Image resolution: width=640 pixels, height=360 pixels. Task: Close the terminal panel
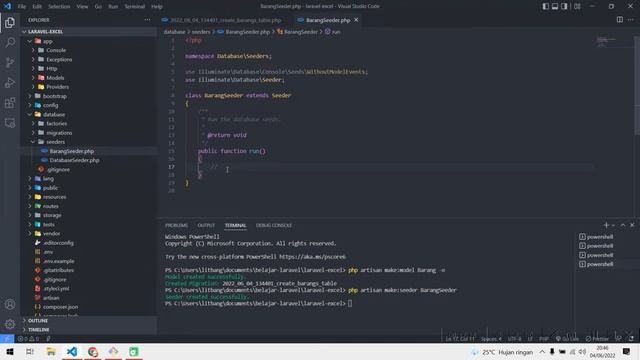pyautogui.click(x=632, y=225)
